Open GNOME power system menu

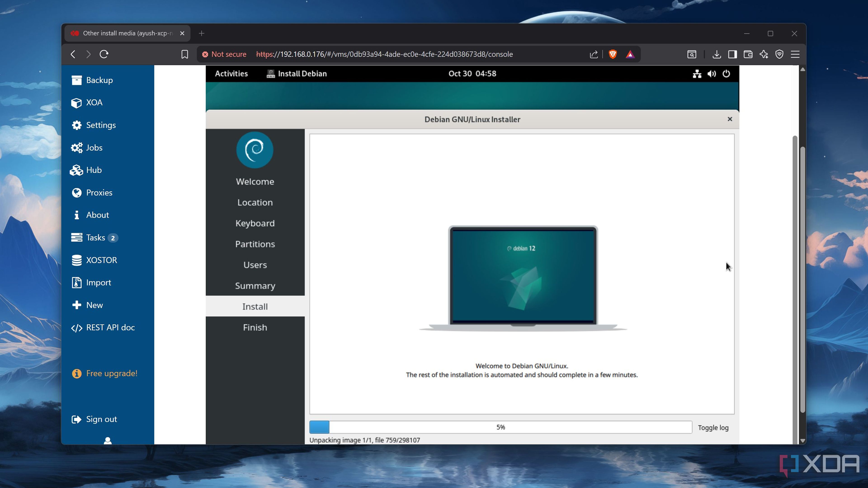(x=726, y=73)
